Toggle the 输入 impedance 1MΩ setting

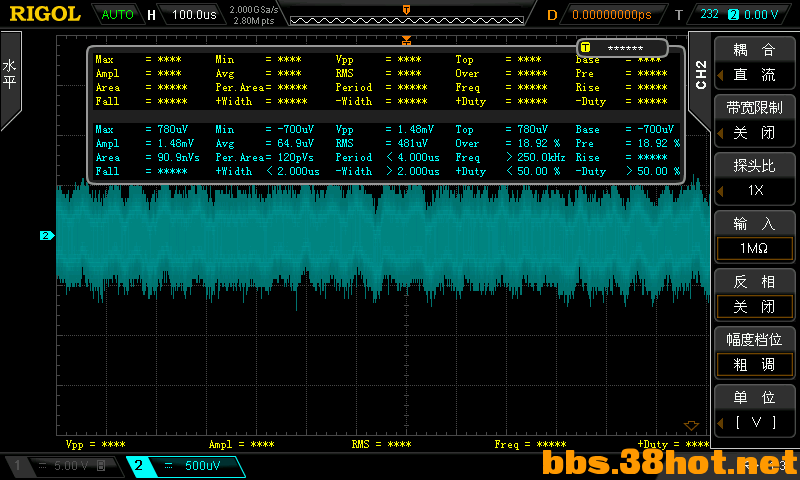click(754, 236)
